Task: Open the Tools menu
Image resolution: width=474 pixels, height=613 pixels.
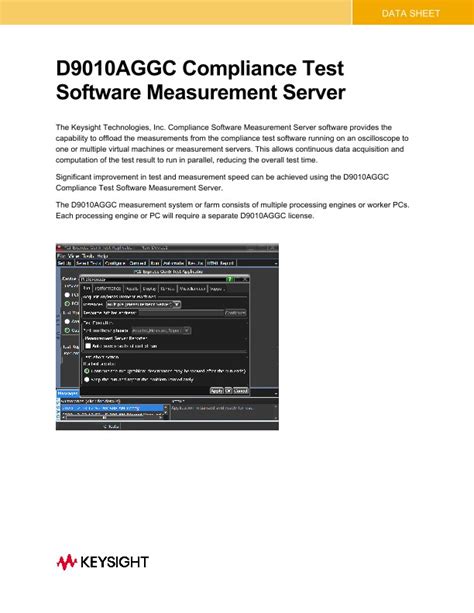Action: click(x=88, y=256)
